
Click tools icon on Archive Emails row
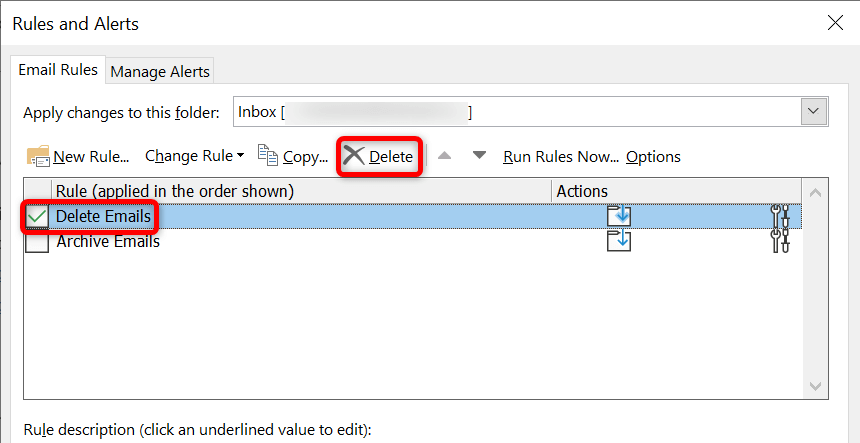(x=780, y=241)
